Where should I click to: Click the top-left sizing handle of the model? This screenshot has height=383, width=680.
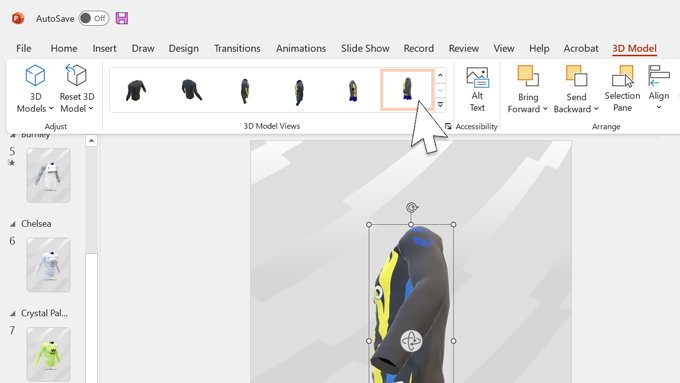pos(369,225)
